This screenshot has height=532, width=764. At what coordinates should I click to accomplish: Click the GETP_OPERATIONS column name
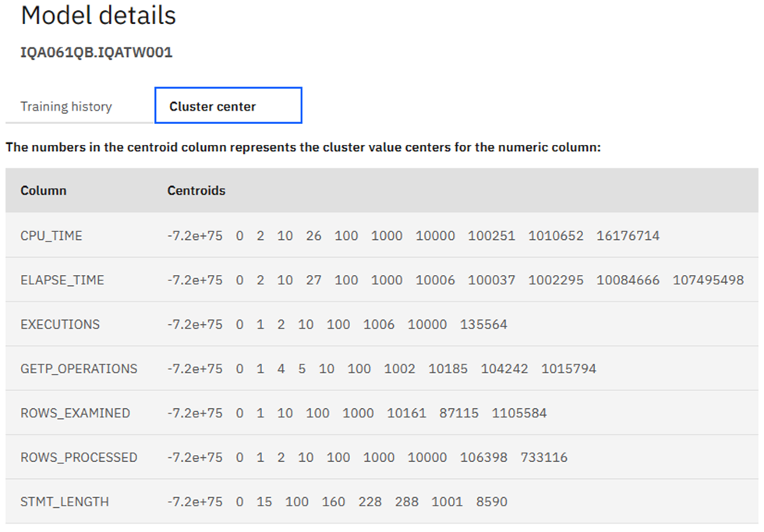point(79,368)
